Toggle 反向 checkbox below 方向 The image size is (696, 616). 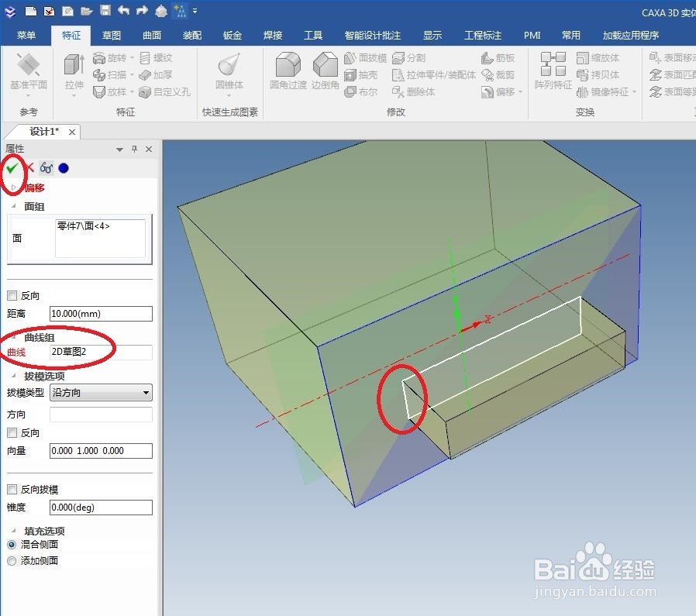click(x=12, y=432)
